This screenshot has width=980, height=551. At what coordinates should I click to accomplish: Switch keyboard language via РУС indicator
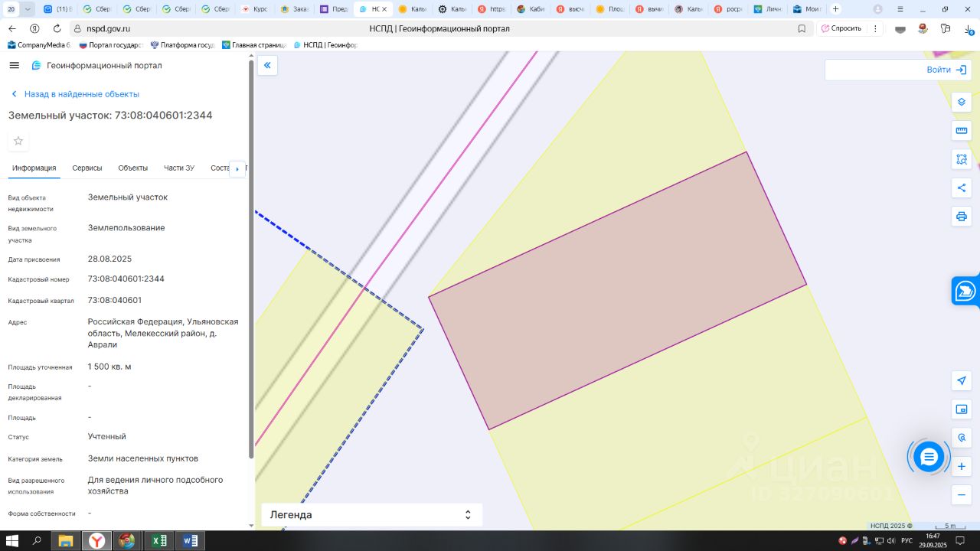pos(907,541)
